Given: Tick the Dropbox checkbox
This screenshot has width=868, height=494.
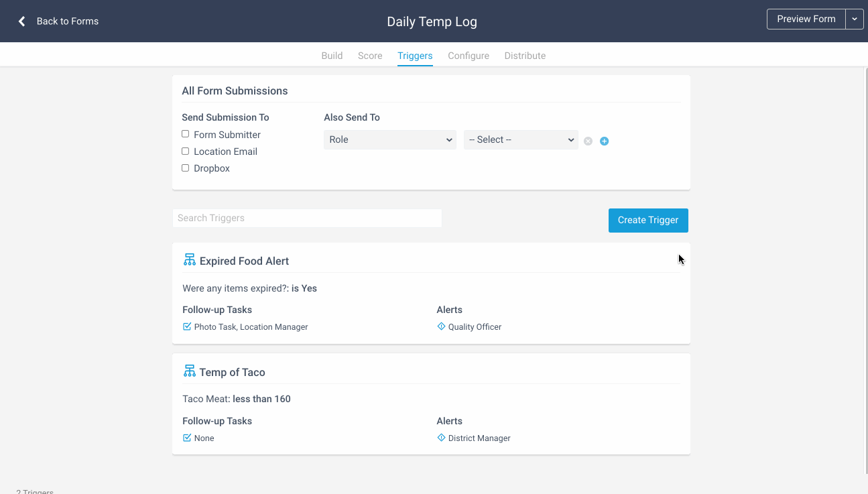Looking at the screenshot, I should [186, 168].
